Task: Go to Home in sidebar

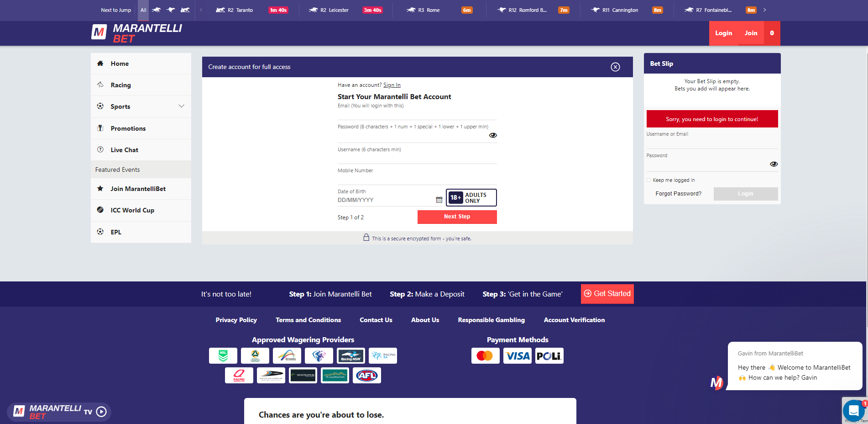Action: tap(141, 64)
